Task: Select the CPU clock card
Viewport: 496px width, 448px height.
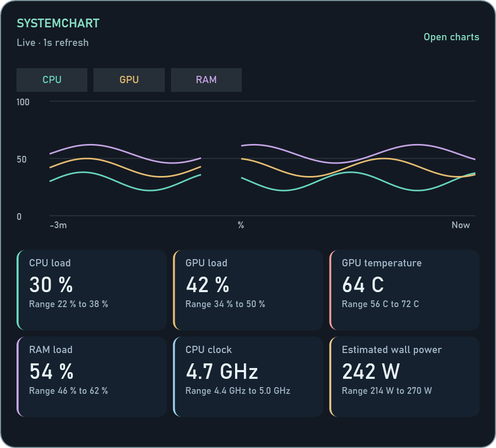Action: 248,377
